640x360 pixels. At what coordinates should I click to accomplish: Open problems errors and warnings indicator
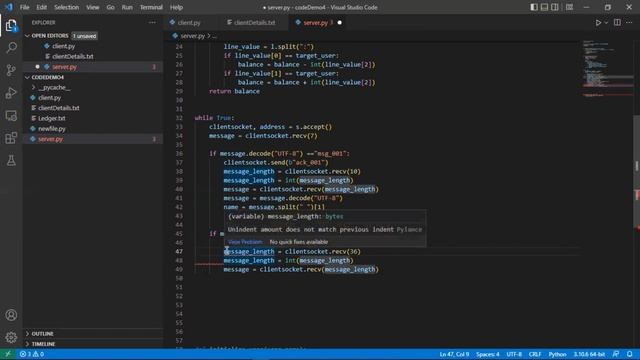coord(32,354)
